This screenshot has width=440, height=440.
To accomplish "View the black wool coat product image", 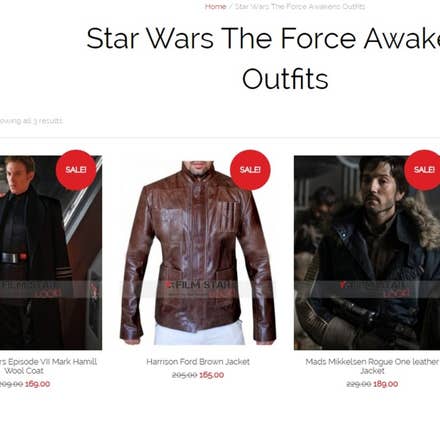I will pyautogui.click(x=51, y=253).
